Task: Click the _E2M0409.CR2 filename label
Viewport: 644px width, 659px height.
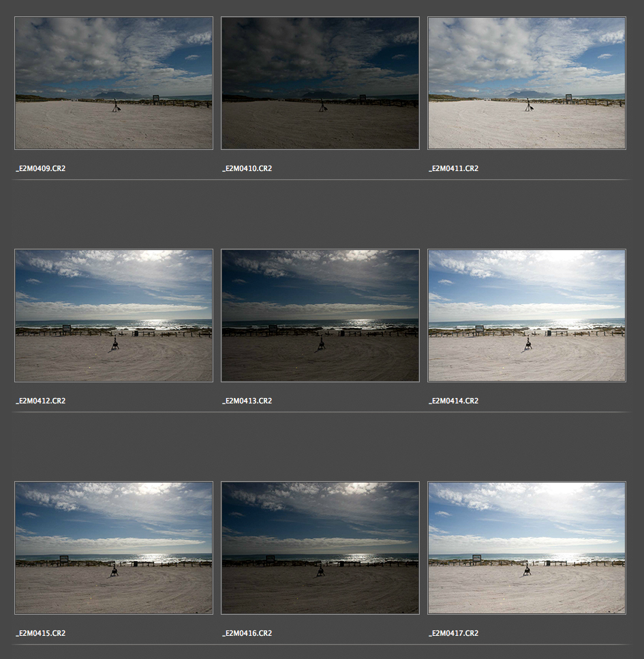Action: tap(41, 168)
